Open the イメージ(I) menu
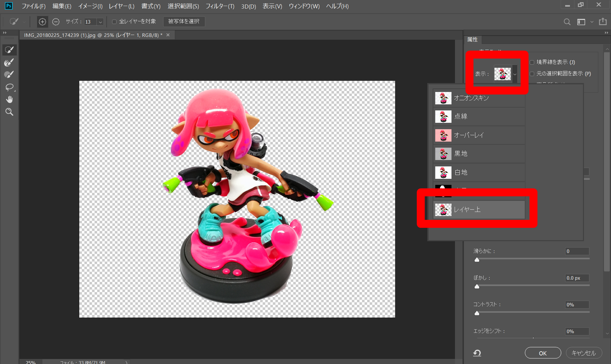611x364 pixels. coord(90,6)
